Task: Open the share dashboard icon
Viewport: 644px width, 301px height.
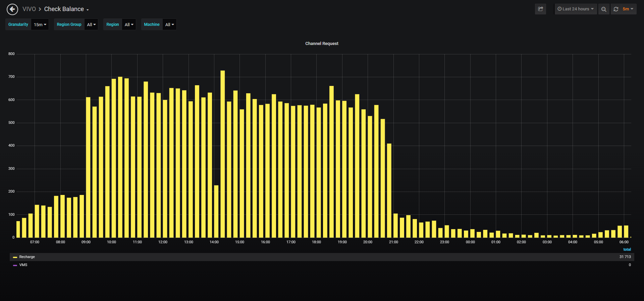Action: [540, 9]
